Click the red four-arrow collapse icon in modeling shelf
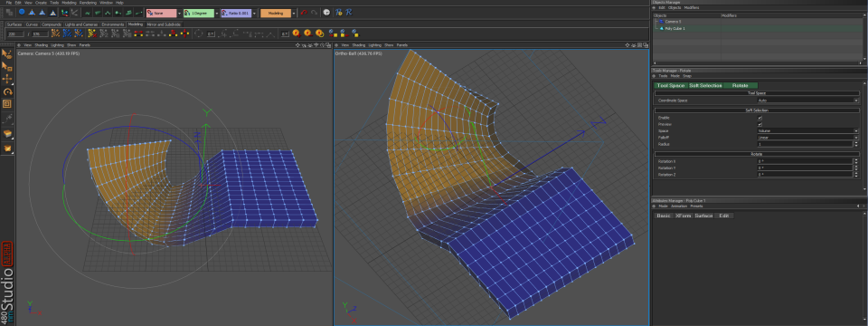The width and height of the screenshot is (868, 326). click(x=184, y=34)
